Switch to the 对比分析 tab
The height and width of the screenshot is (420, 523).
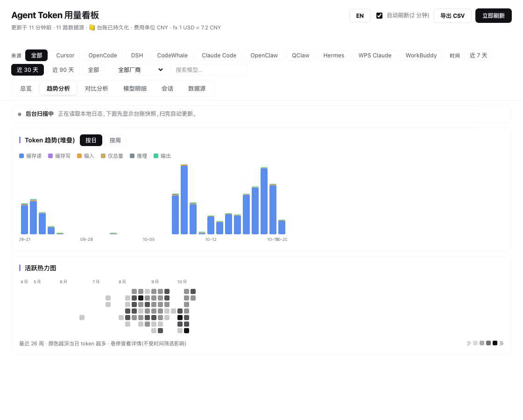(96, 88)
